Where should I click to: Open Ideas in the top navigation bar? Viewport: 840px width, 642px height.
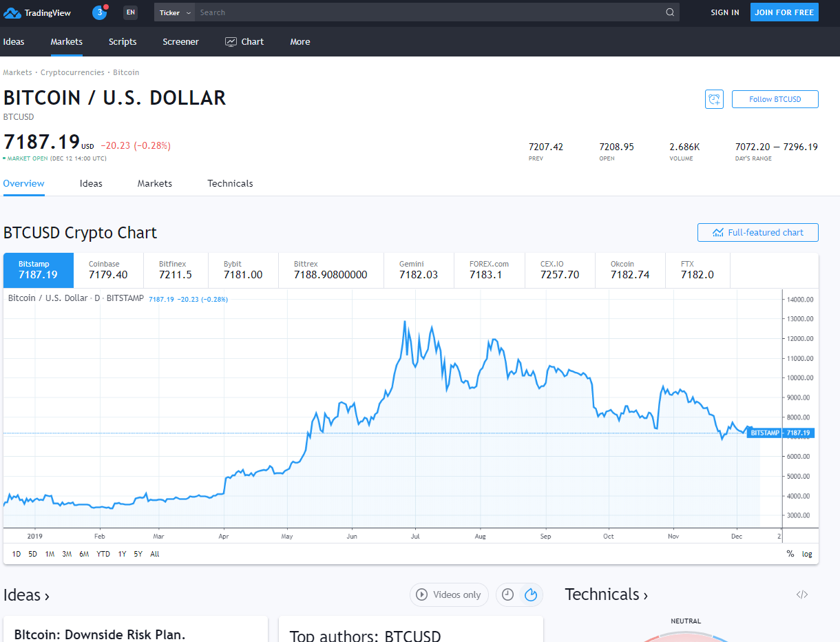click(x=14, y=42)
